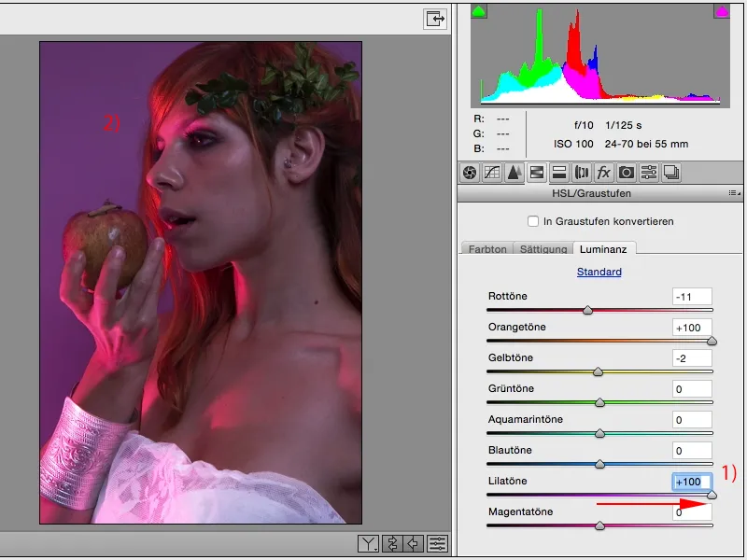Open the Snapshots panel icon
The image size is (747, 560).
pos(670,173)
